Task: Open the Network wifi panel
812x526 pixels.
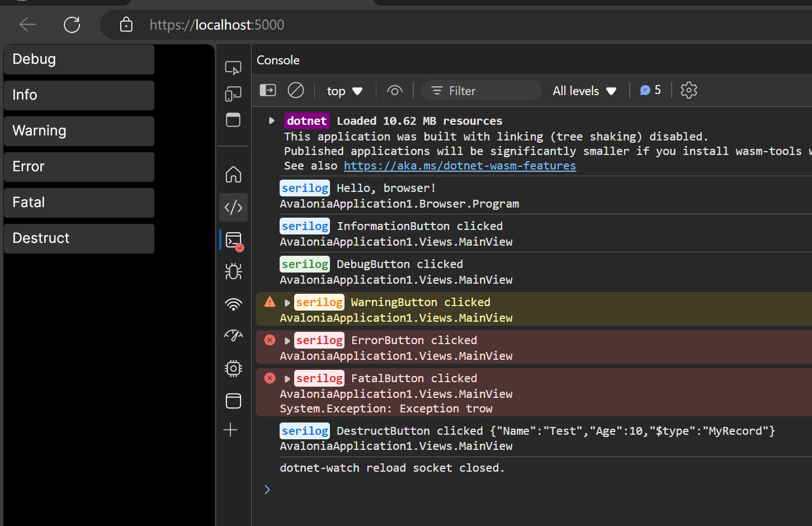Action: coord(233,304)
